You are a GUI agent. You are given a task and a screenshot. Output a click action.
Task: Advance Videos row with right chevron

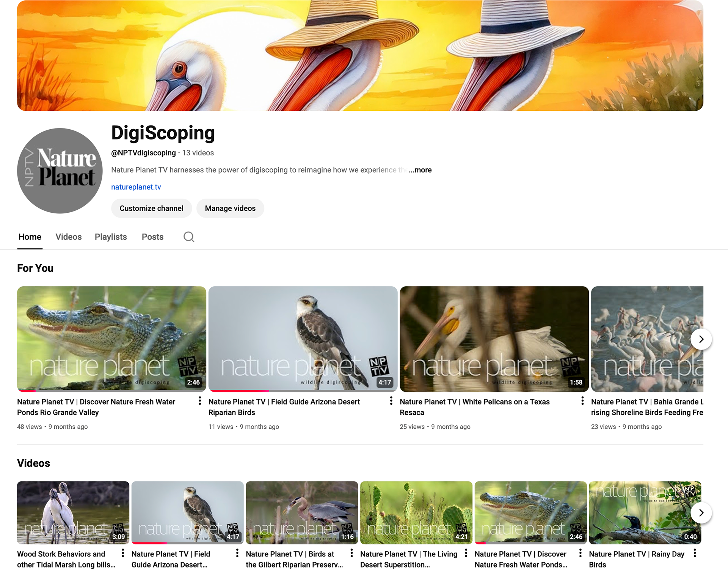701,513
